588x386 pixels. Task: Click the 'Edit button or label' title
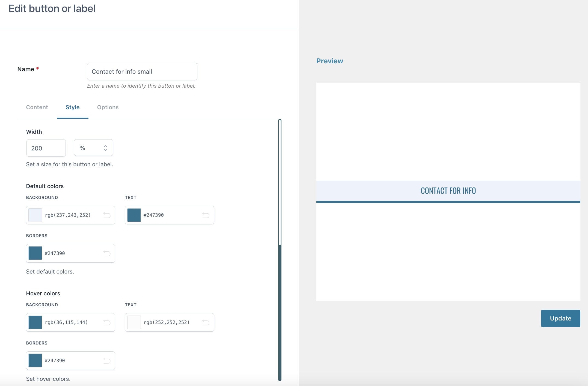pyautogui.click(x=52, y=8)
